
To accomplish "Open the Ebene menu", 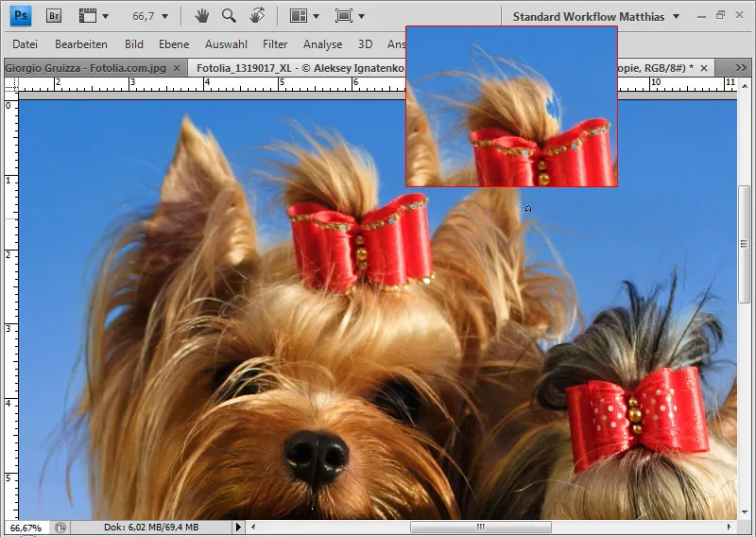I will [x=174, y=44].
